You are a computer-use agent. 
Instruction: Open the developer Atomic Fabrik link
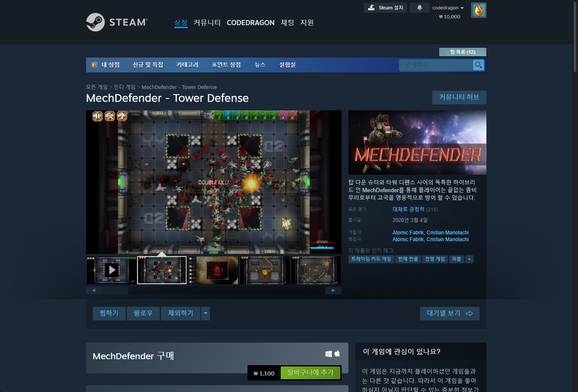(x=408, y=233)
